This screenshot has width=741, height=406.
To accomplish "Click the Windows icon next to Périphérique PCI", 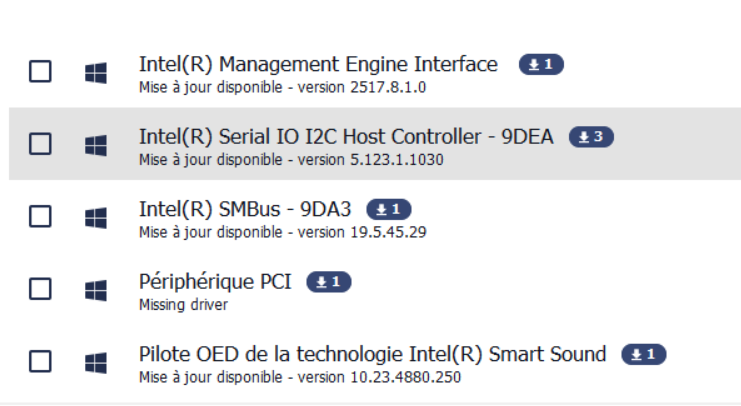I will coord(96,290).
